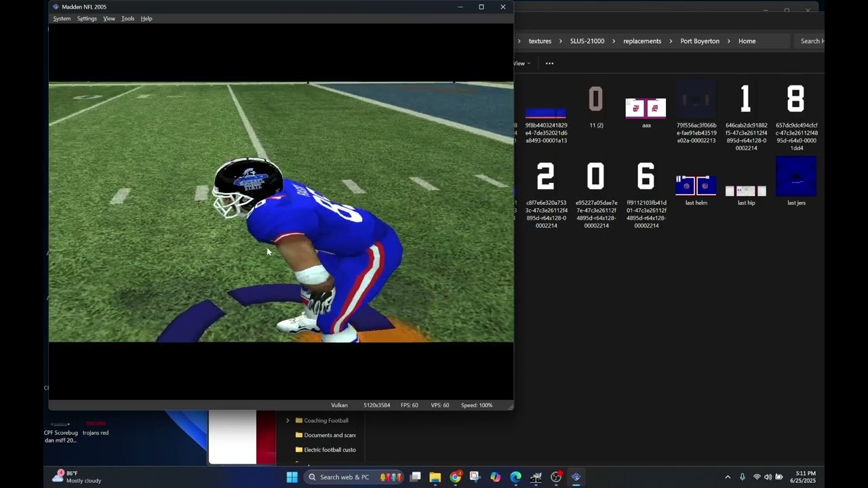Click the battery tray icon
The image size is (868, 488).
[x=779, y=477]
